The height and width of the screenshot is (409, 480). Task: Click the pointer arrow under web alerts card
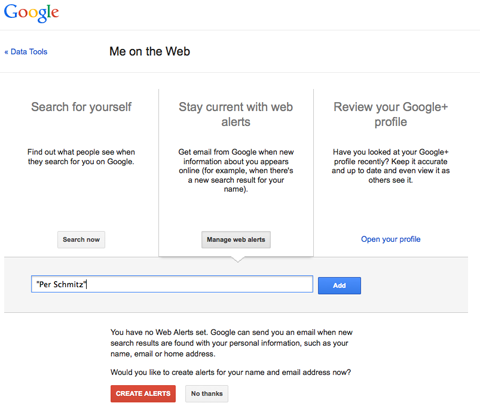pyautogui.click(x=237, y=259)
